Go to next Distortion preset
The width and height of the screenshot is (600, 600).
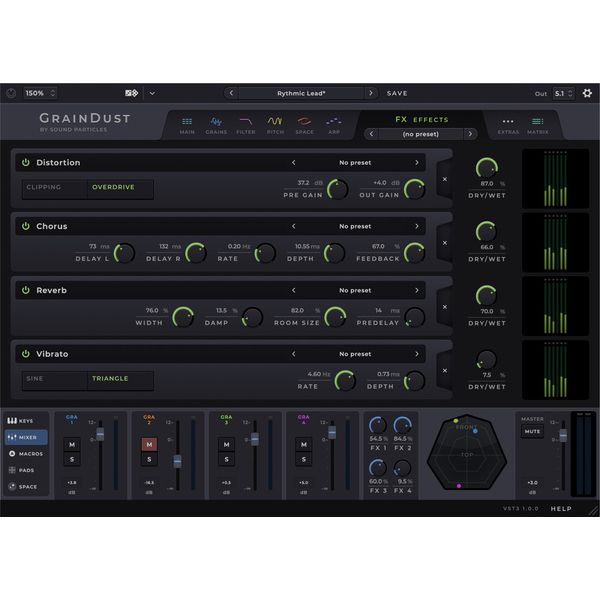point(417,163)
